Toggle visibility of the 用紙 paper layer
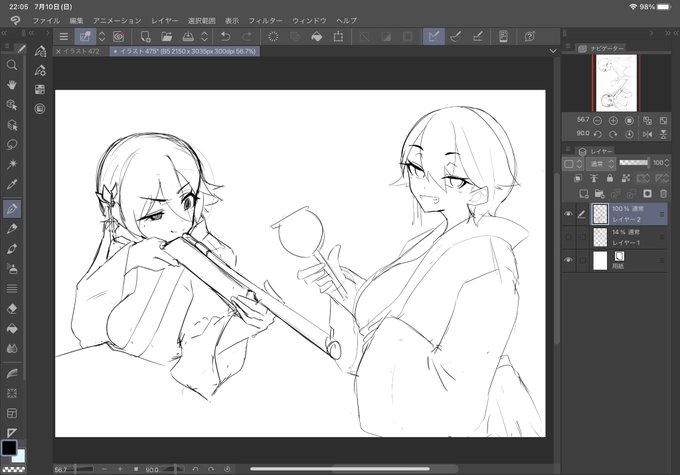 click(x=568, y=260)
